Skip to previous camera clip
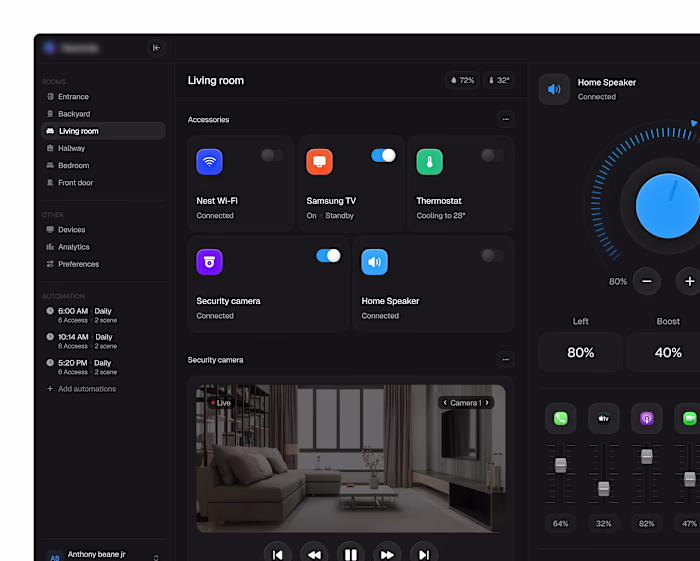 pyautogui.click(x=278, y=554)
